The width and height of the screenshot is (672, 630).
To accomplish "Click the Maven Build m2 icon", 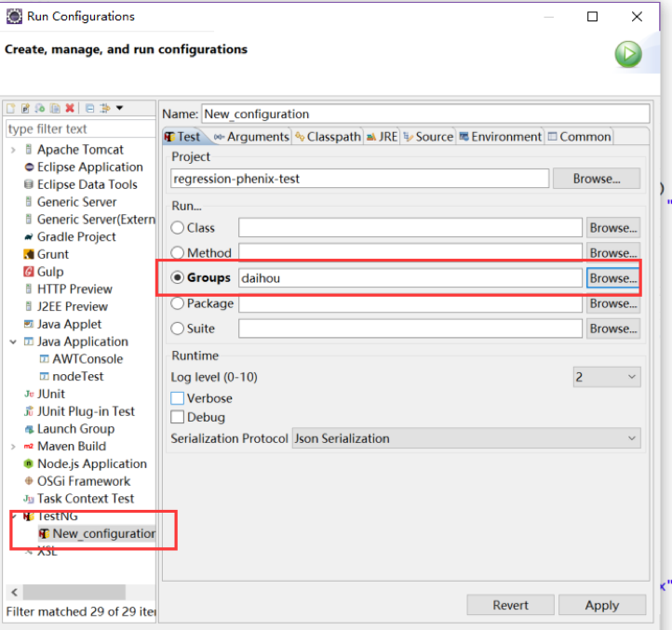I will tap(29, 447).
